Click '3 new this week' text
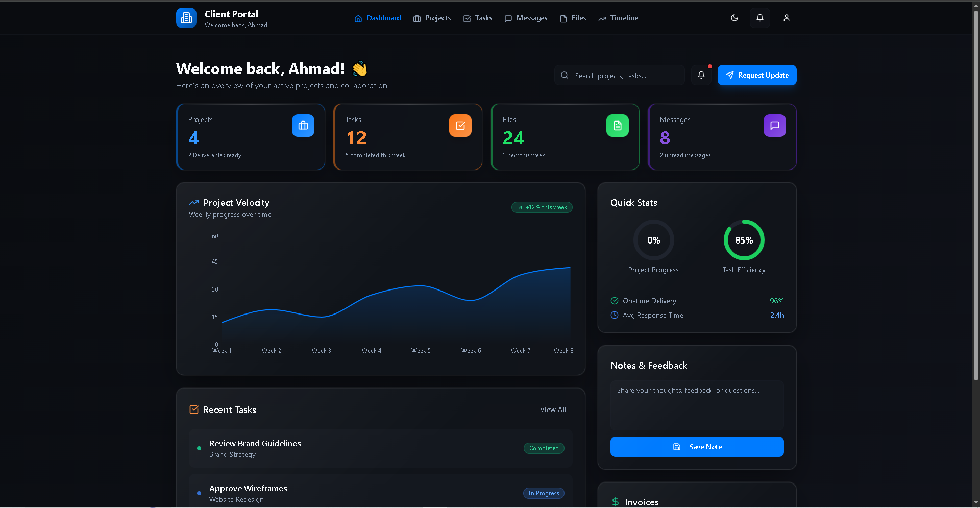The width and height of the screenshot is (980, 508). click(524, 155)
